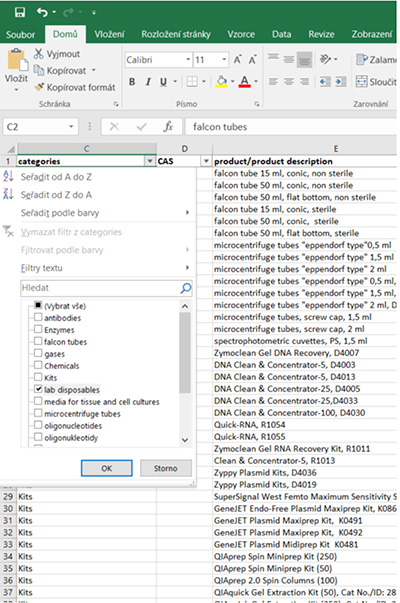This screenshot has height=603, width=400.
Task: Click the Kopírovat formát paintbrush icon
Action: [39, 87]
